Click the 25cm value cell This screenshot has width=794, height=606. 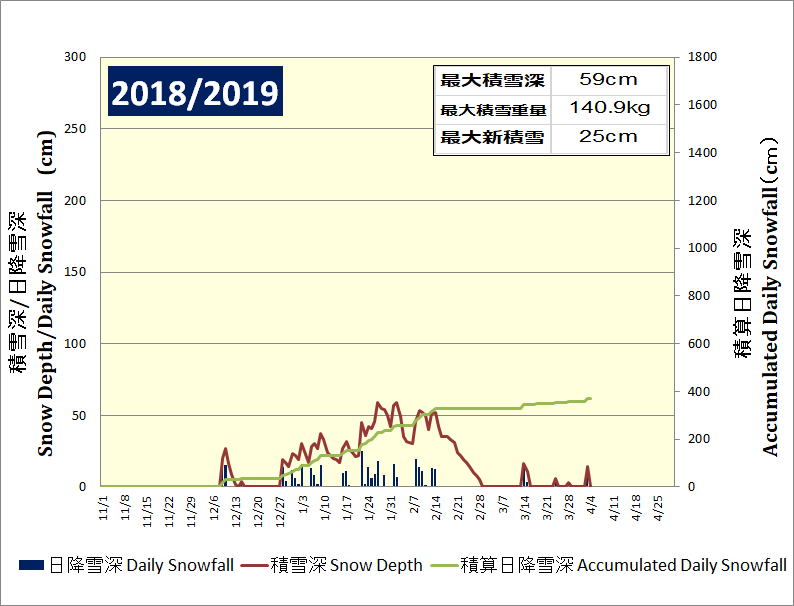point(608,137)
